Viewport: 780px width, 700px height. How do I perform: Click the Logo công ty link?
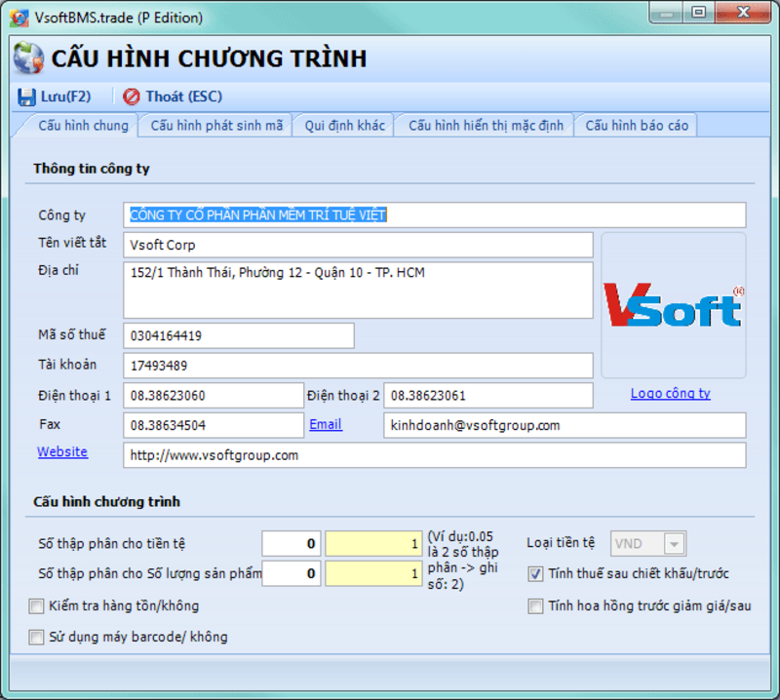pyautogui.click(x=670, y=394)
